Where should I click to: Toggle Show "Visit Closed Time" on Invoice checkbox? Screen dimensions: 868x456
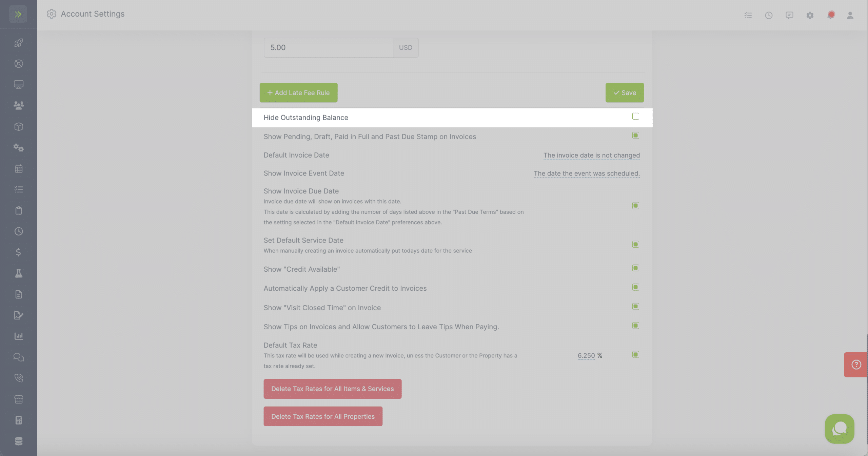tap(636, 306)
